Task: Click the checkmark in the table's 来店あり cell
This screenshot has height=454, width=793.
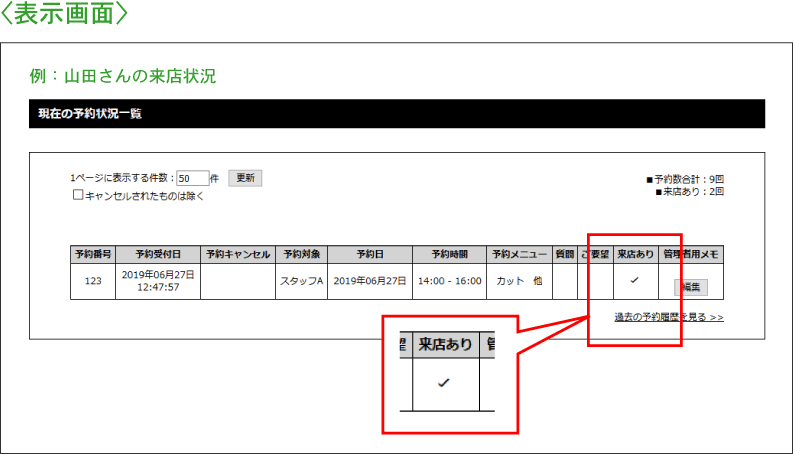Action: 634,280
